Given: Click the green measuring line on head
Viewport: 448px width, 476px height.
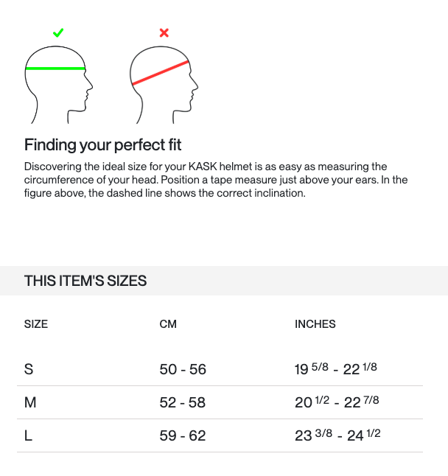Looking at the screenshot, I should (55, 69).
